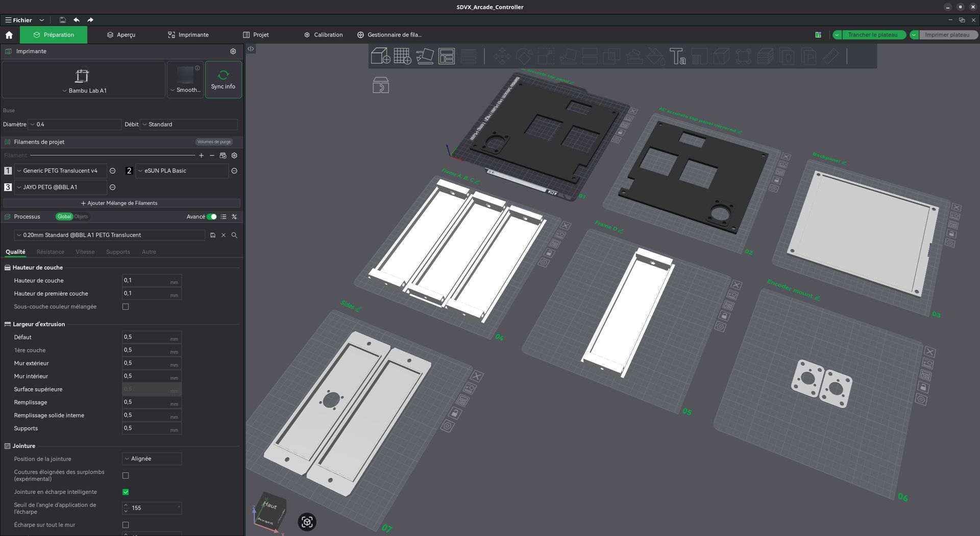Check Écharpe sur tout le mur
The height and width of the screenshot is (536, 980).
coord(126,525)
